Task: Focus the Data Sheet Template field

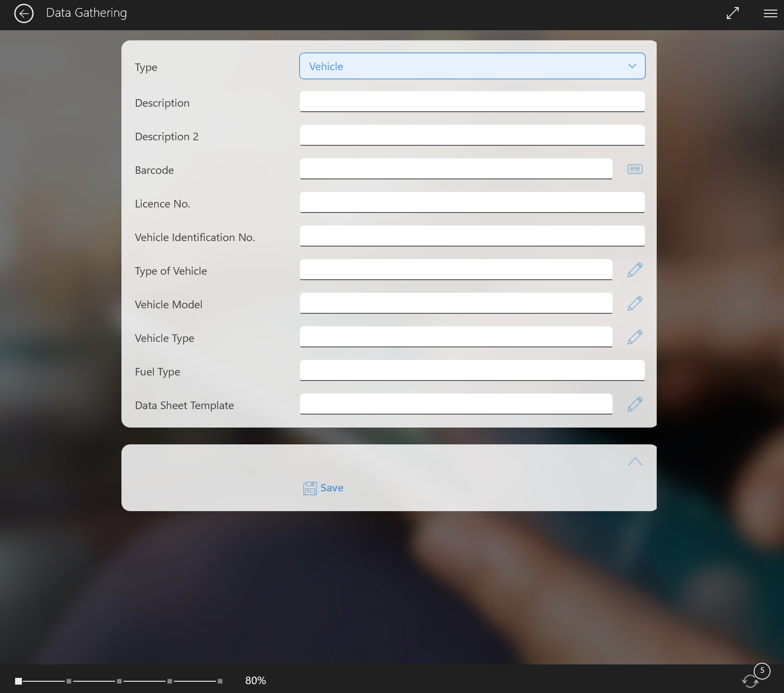Action: (x=456, y=404)
